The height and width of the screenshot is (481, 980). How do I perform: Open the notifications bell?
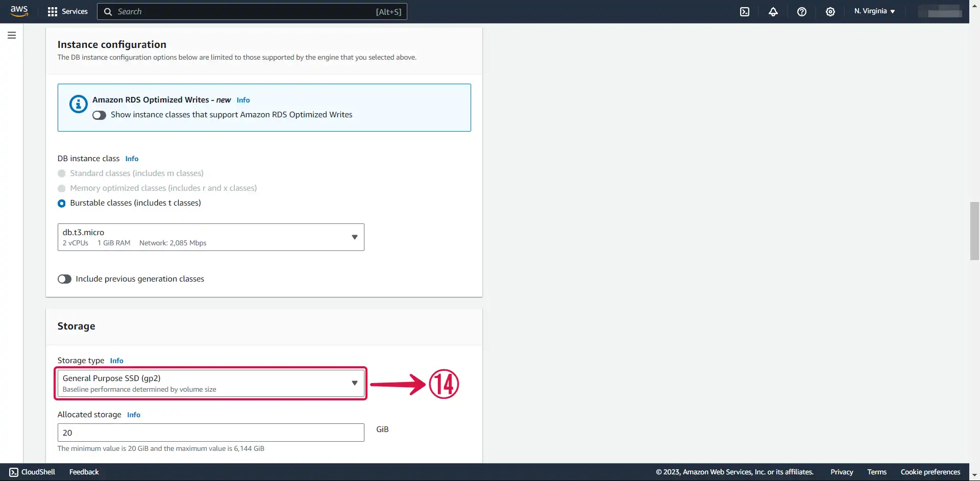(773, 11)
